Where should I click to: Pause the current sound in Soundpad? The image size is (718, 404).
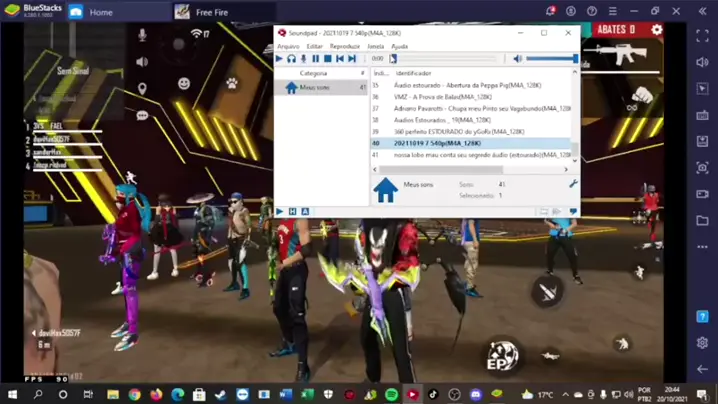(315, 59)
